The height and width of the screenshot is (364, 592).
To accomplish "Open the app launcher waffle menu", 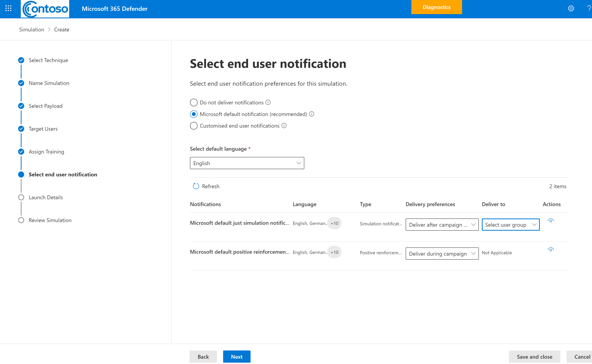I will [x=8, y=8].
